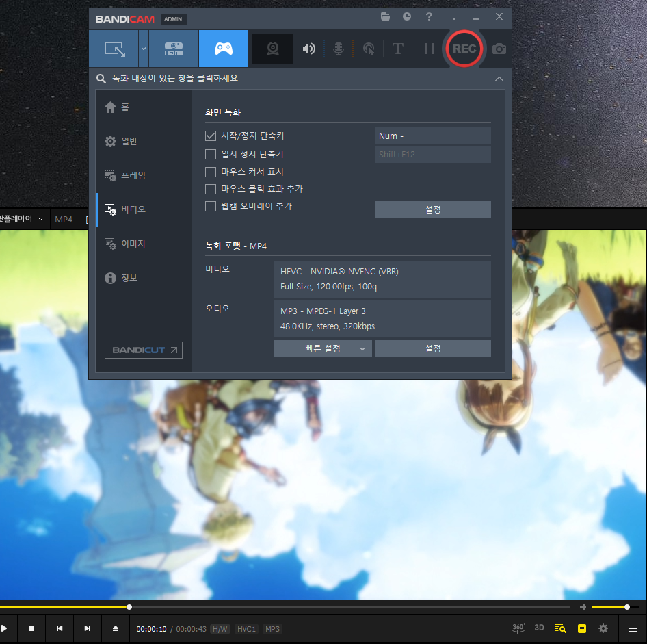Click the player volume slider handle

click(626, 607)
